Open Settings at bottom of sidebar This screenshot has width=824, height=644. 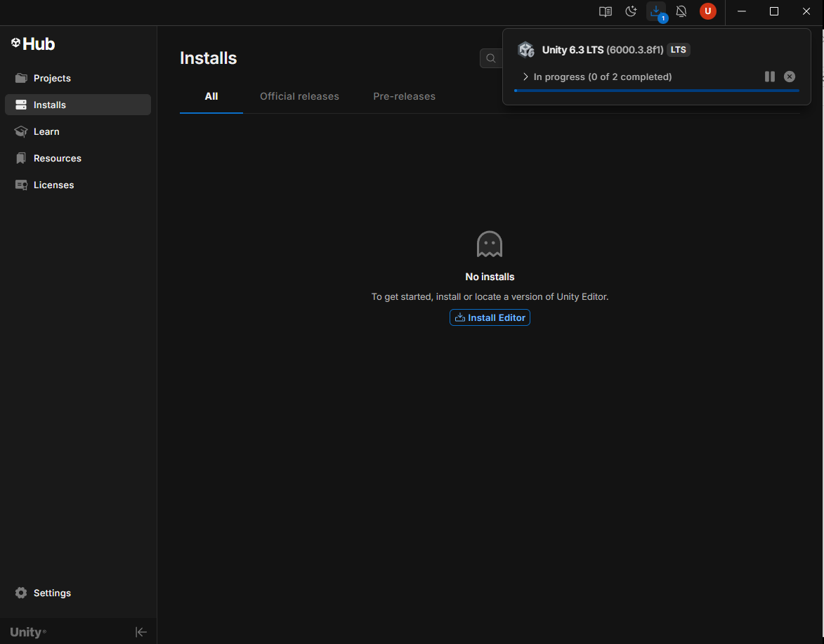pyautogui.click(x=78, y=593)
